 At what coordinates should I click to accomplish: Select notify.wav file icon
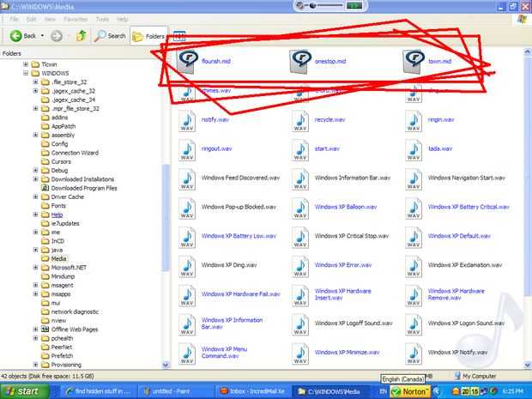coord(187,121)
